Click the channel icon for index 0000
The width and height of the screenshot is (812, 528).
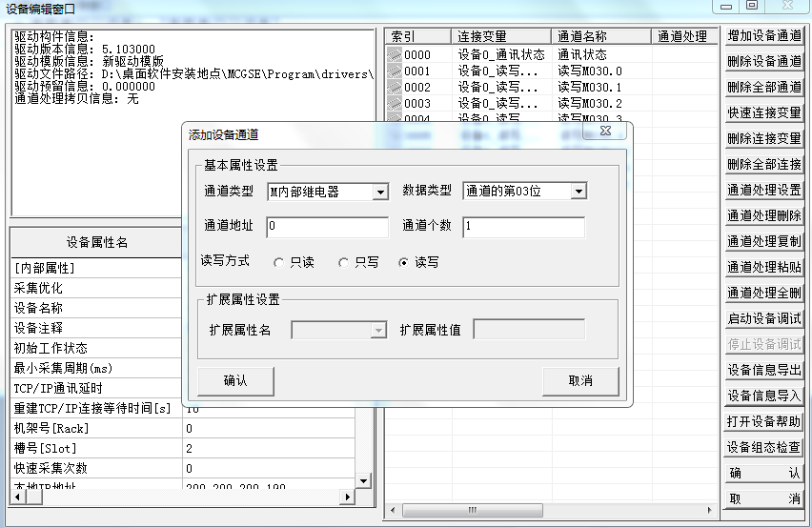[x=395, y=55]
